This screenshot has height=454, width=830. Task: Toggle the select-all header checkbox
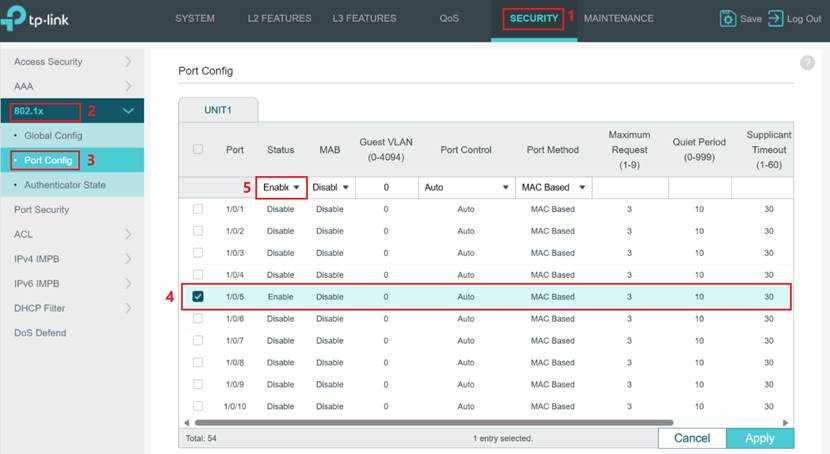pyautogui.click(x=198, y=150)
